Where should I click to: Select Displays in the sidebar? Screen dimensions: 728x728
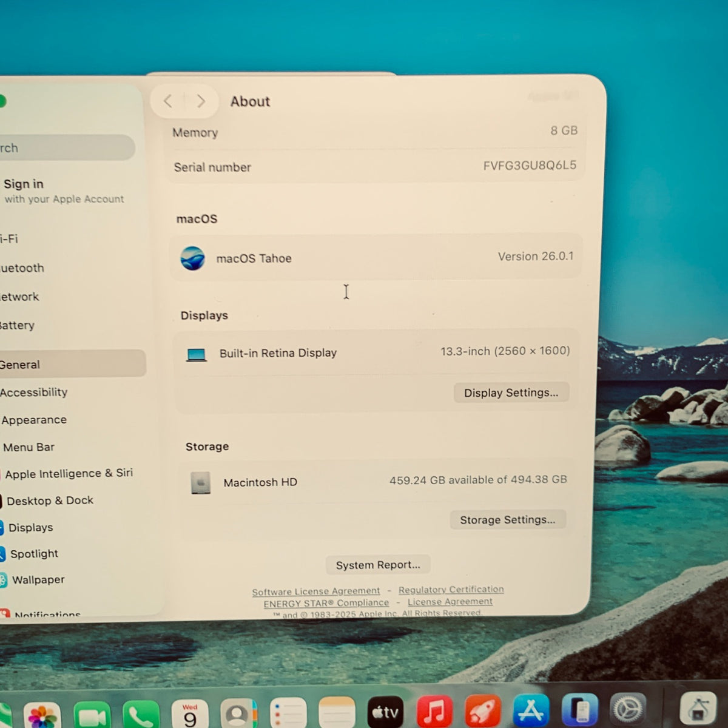click(x=30, y=527)
